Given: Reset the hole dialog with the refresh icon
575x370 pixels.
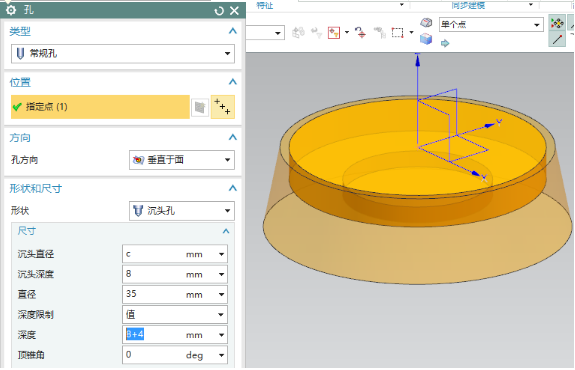Looking at the screenshot, I should coord(219,11).
